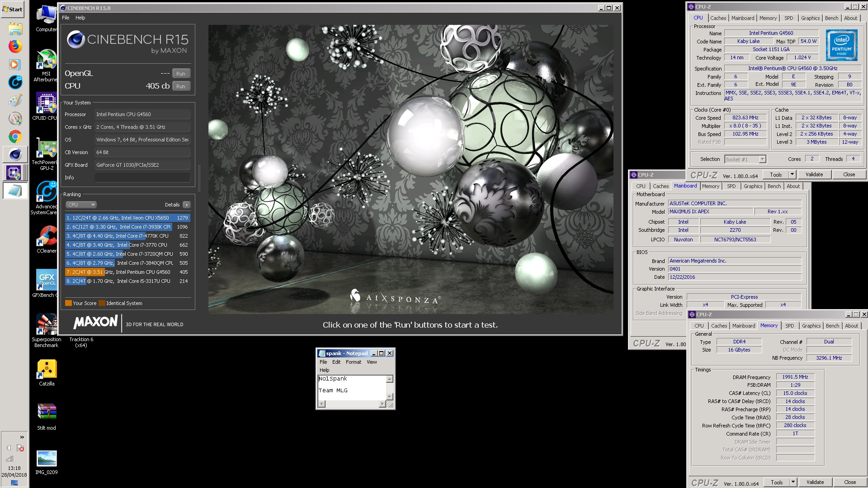The height and width of the screenshot is (488, 868).
Task: Open Notepad Format menu
Action: pyautogui.click(x=353, y=362)
